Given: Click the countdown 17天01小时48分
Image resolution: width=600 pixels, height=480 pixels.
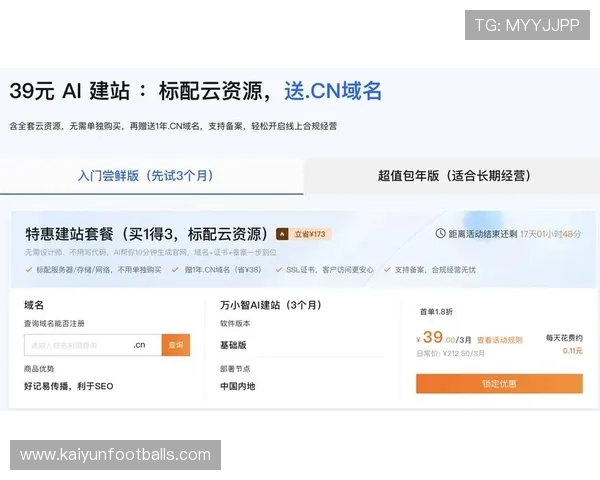Looking at the screenshot, I should pyautogui.click(x=550, y=234).
